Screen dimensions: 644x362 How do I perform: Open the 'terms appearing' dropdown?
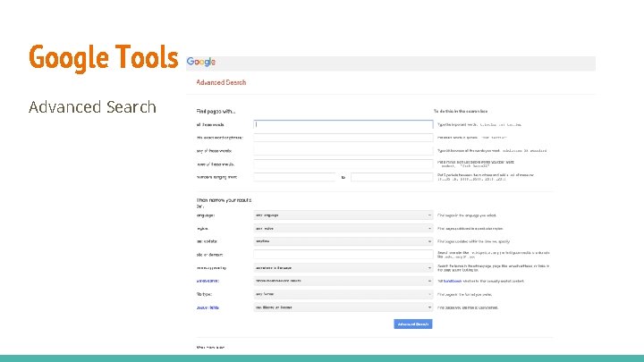(x=343, y=267)
